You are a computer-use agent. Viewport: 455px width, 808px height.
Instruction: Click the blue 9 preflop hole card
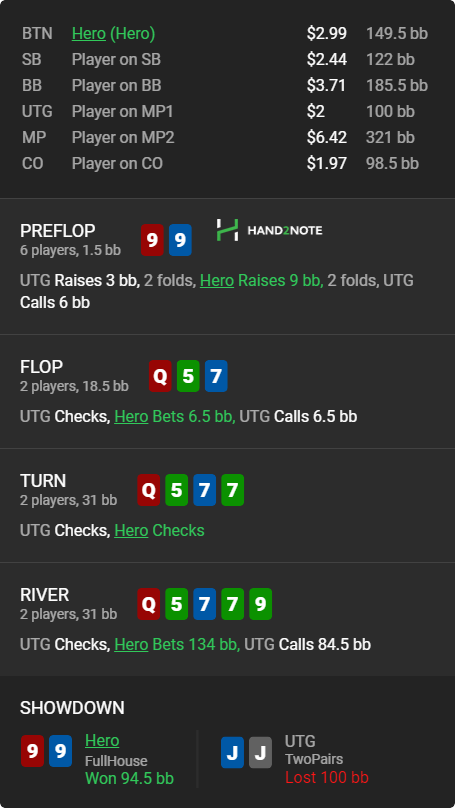pos(180,240)
